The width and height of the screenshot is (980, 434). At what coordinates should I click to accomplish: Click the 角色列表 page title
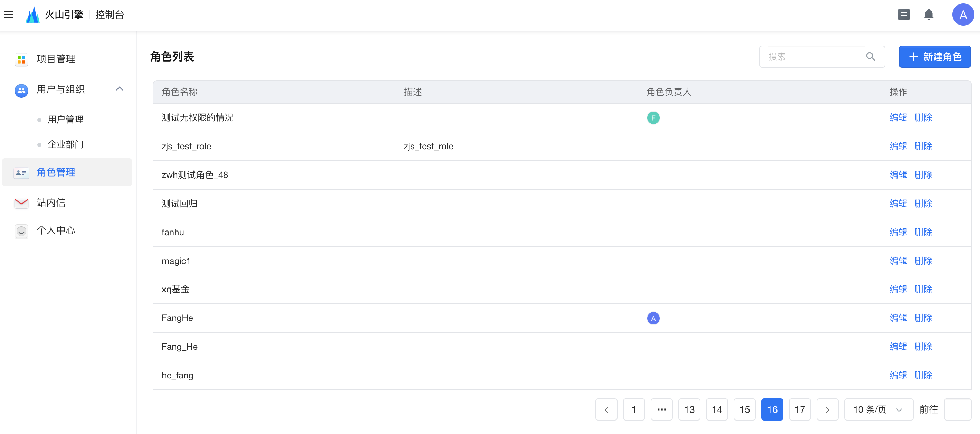click(172, 57)
